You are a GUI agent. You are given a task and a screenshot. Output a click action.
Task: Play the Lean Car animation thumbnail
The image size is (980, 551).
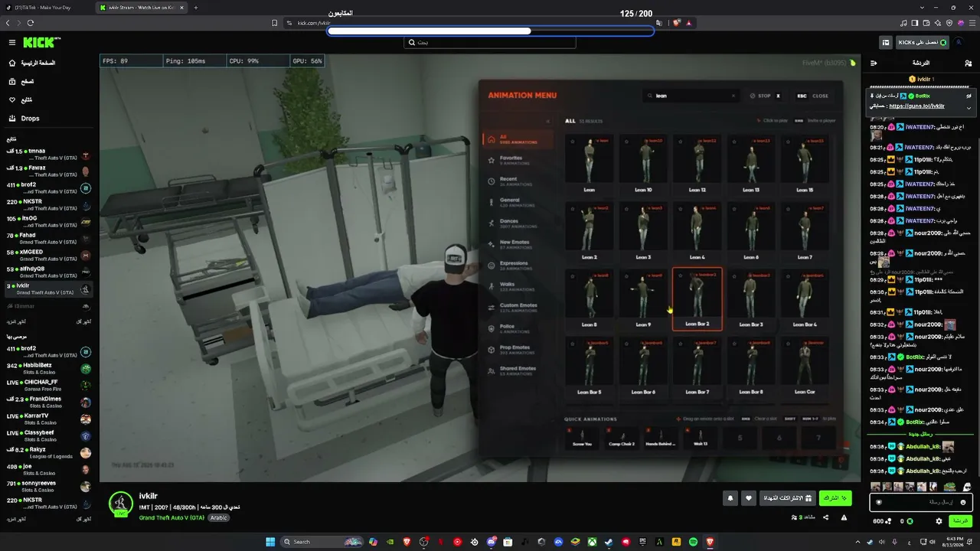[x=805, y=360]
